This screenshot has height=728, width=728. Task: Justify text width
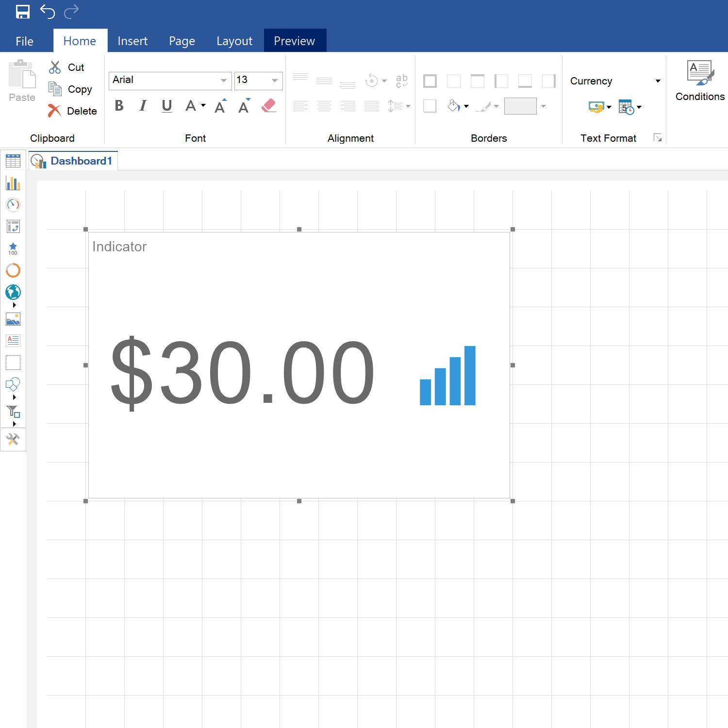tap(372, 106)
